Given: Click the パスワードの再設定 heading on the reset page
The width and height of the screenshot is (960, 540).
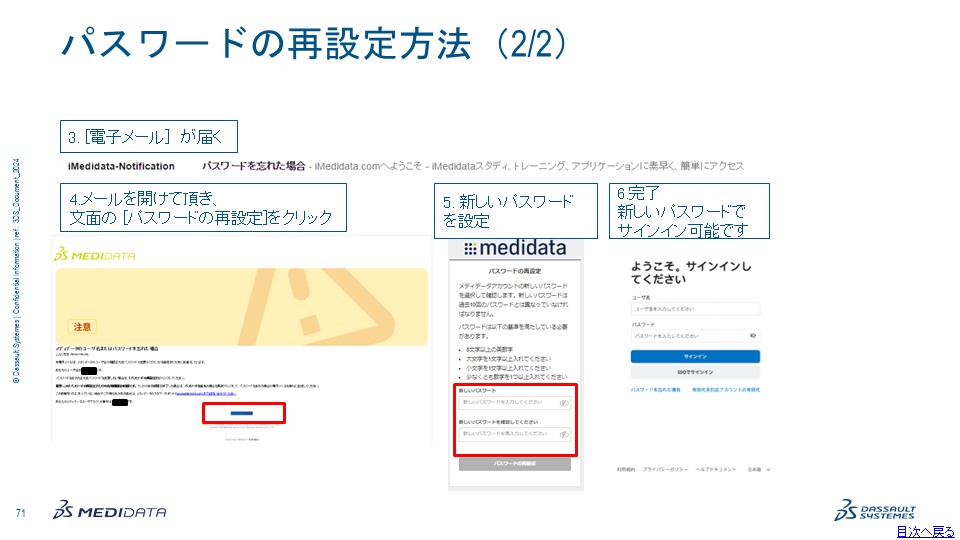Looking at the screenshot, I should (515, 271).
